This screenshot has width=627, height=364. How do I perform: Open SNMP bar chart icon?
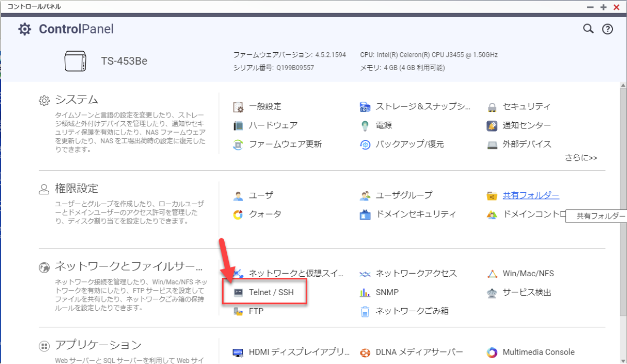pyautogui.click(x=365, y=292)
